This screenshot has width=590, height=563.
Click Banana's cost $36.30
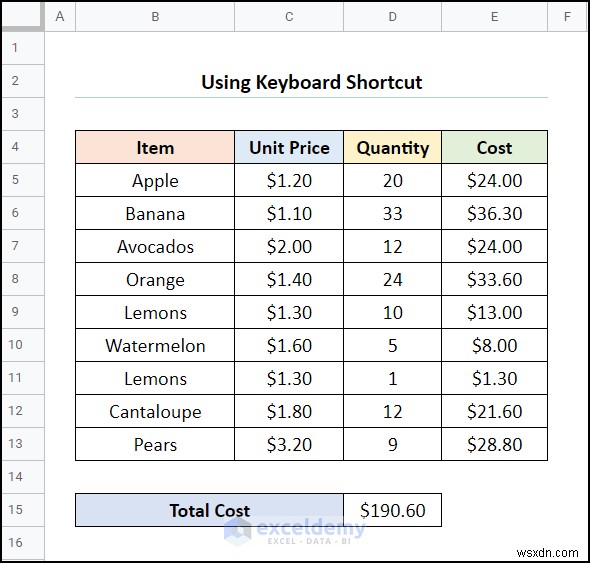(x=494, y=213)
